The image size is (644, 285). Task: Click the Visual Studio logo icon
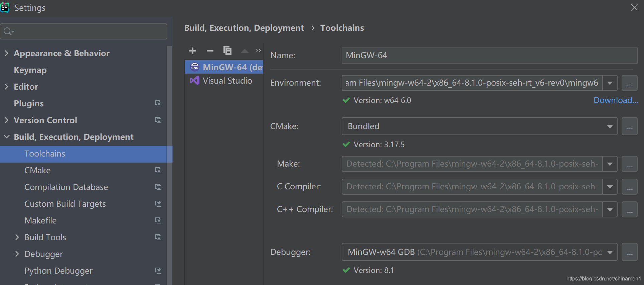[x=195, y=81]
